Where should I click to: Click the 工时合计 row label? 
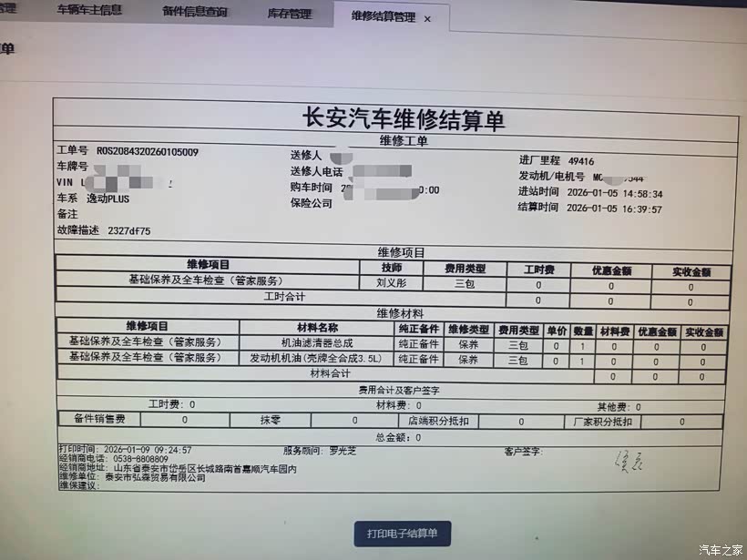pos(284,297)
